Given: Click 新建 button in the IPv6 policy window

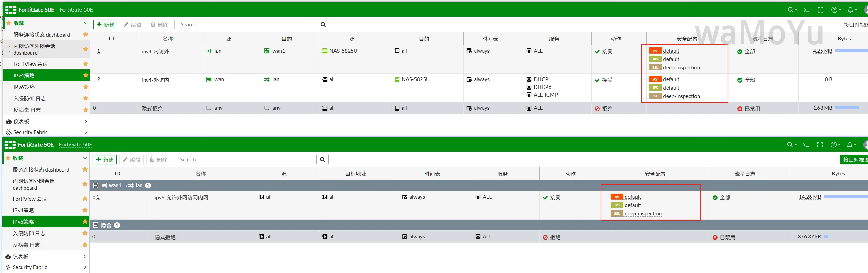Looking at the screenshot, I should point(104,160).
